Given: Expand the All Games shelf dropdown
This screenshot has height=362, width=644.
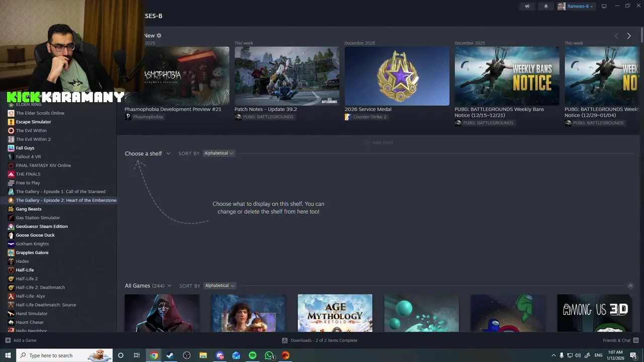Looking at the screenshot, I should (148, 286).
